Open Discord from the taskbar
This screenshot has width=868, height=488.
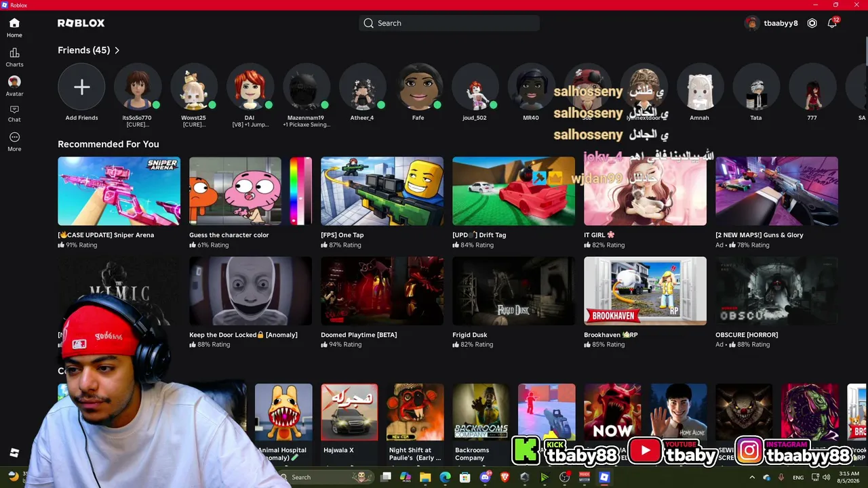point(485,477)
